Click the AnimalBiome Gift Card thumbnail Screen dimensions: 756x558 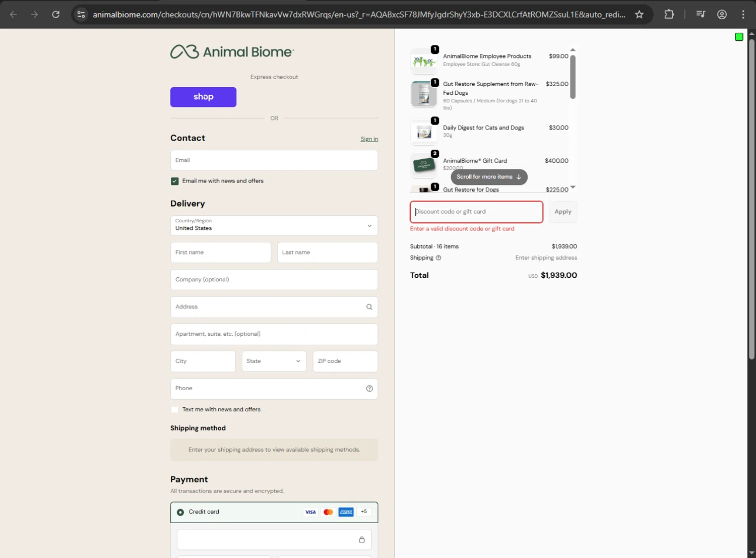click(424, 165)
